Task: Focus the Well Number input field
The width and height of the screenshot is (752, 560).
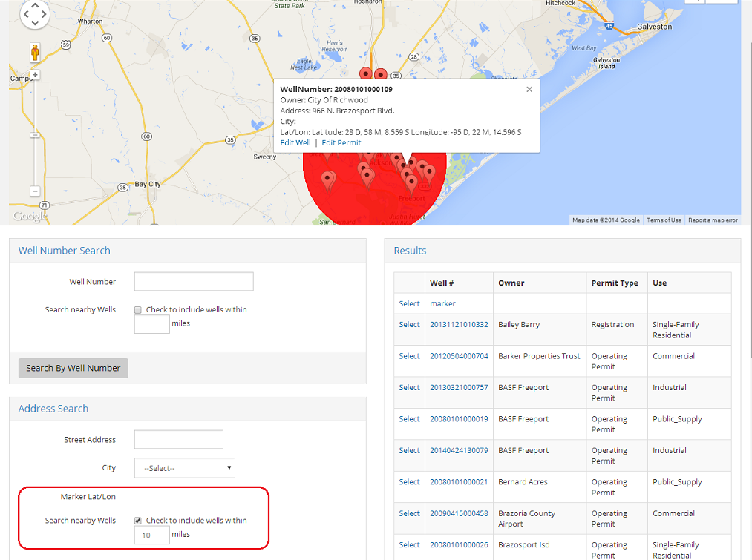Action: point(194,282)
